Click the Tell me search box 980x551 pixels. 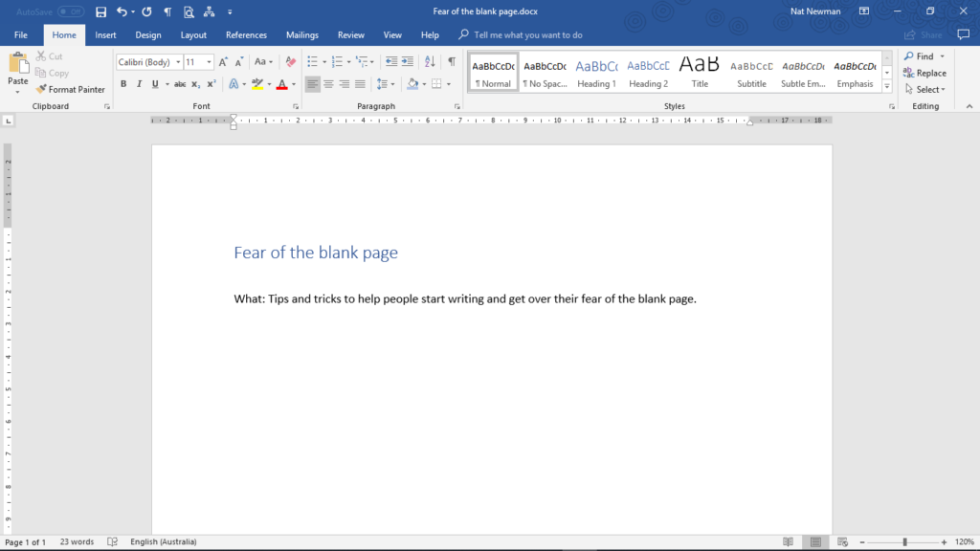[520, 33]
